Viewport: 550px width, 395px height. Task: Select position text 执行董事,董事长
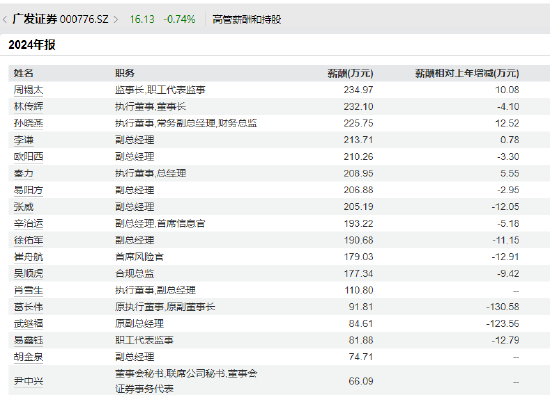pyautogui.click(x=150, y=106)
